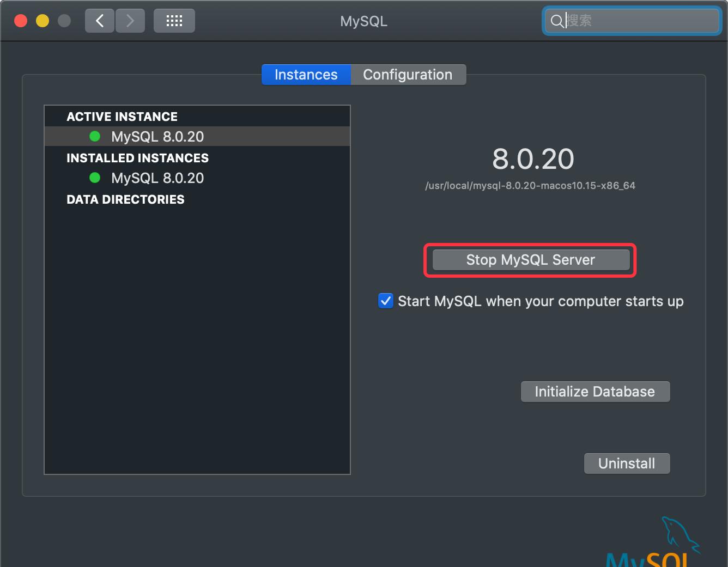Click the INSTALLED INSTANCES header
This screenshot has height=567, width=728.
click(137, 158)
